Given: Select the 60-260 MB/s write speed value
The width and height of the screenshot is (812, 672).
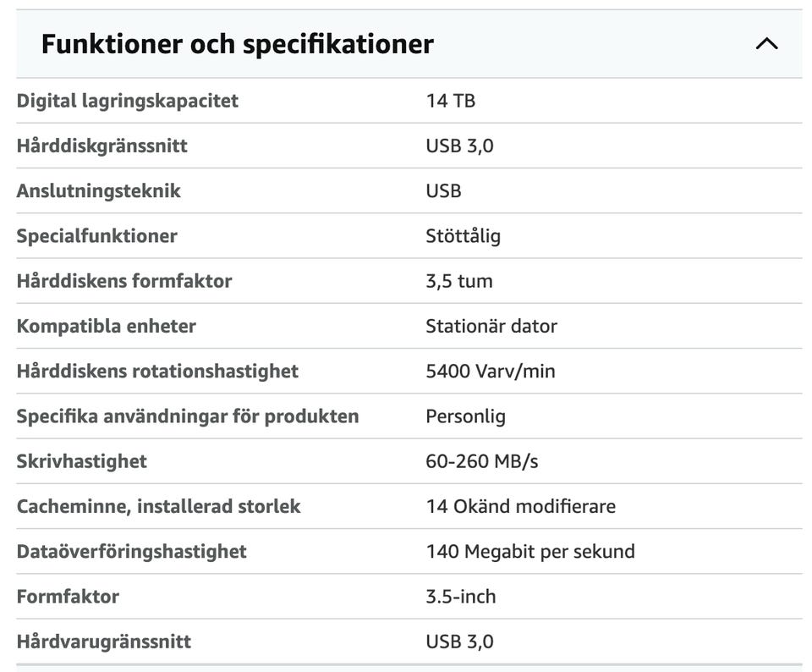Looking at the screenshot, I should 481,461.
